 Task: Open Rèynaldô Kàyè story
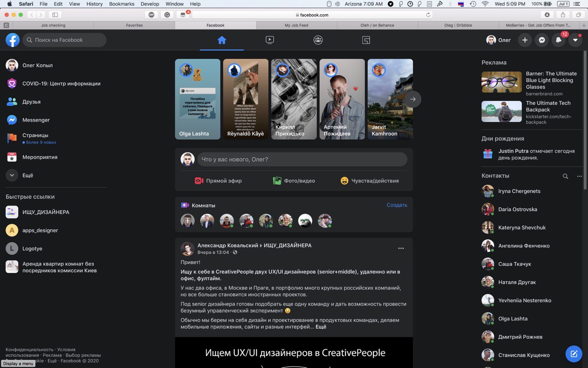point(246,99)
